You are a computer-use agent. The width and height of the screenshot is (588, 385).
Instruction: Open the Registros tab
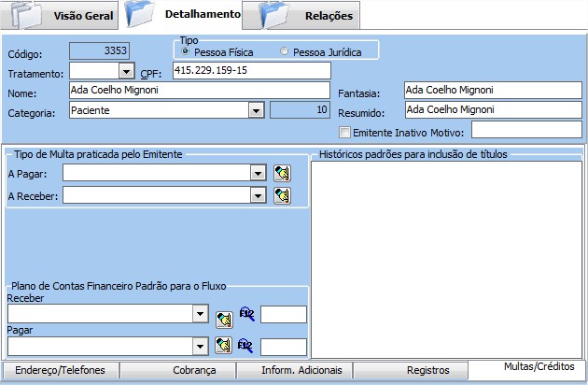pos(409,371)
